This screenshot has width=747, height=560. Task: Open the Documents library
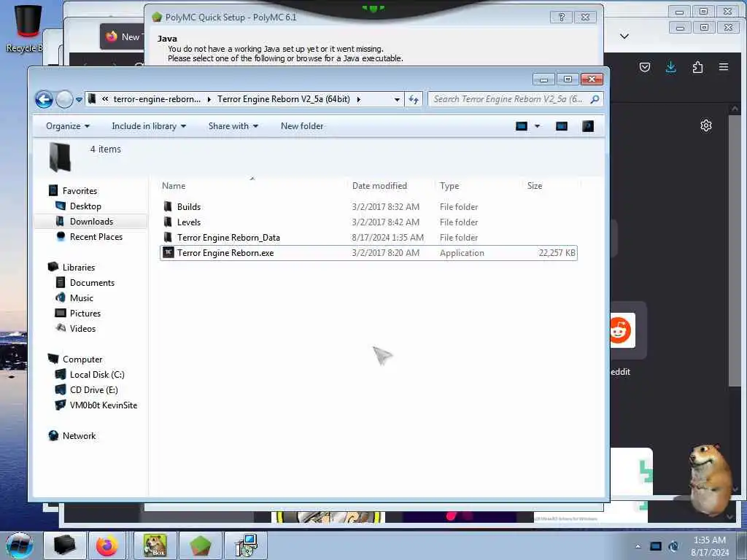[x=85, y=283]
